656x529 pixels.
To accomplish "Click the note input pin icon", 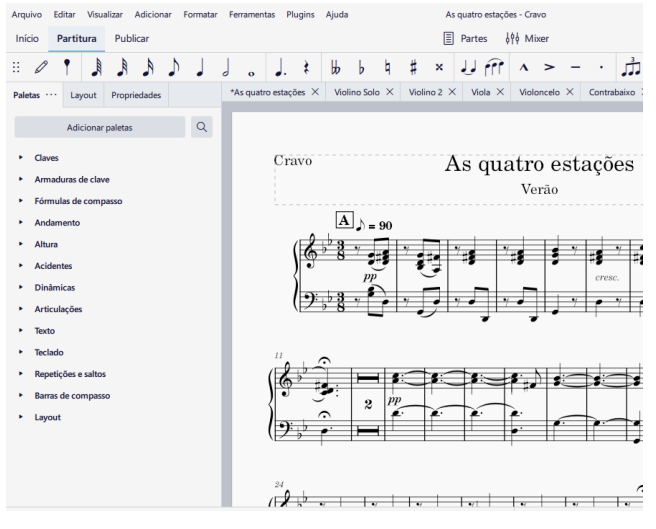I will pos(67,67).
